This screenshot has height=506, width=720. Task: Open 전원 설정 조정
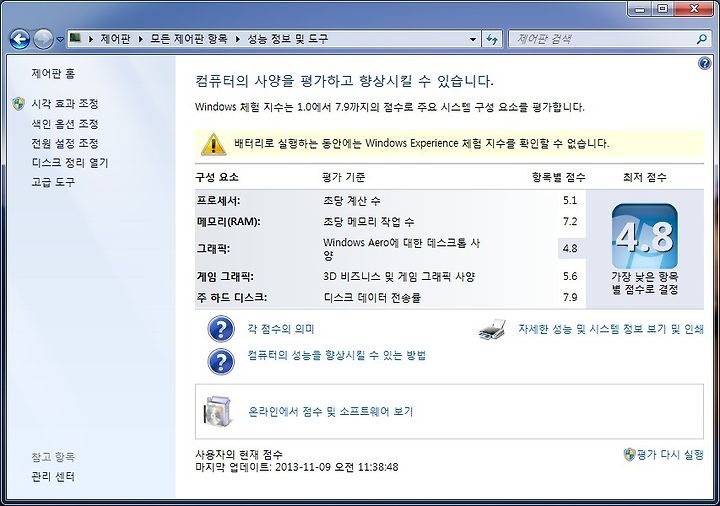(65, 144)
